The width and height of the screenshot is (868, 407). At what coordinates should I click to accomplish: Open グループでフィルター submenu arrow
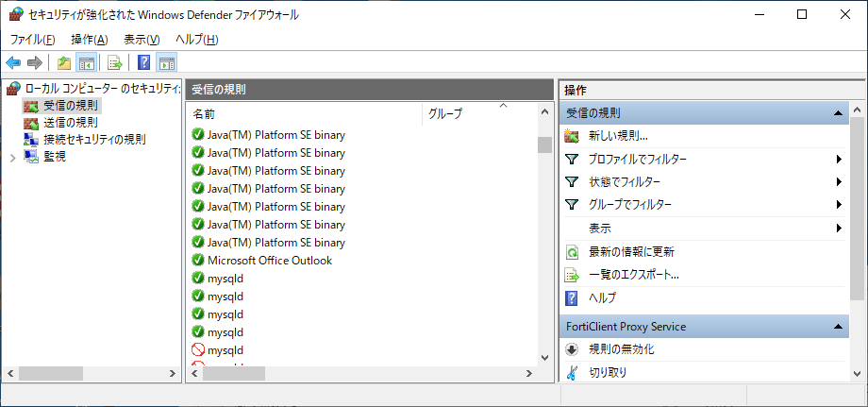click(x=839, y=205)
